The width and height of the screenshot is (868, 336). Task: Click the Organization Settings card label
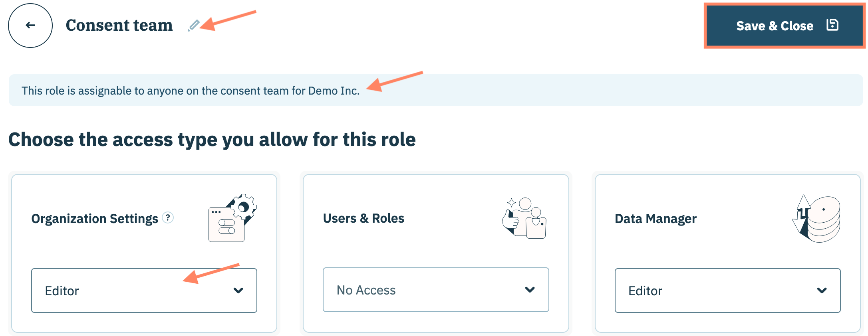click(95, 219)
